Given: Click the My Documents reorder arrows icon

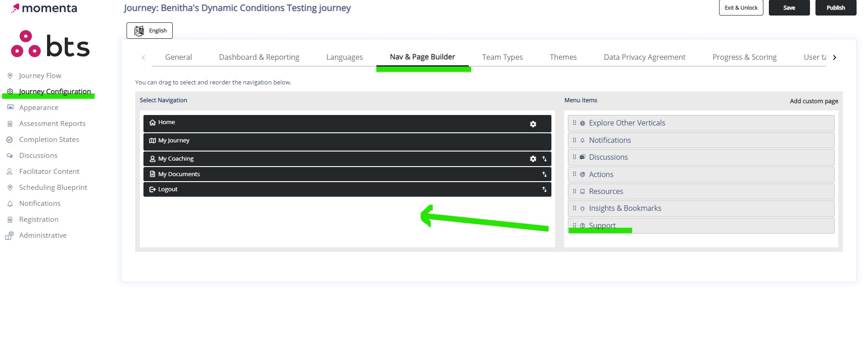Looking at the screenshot, I should (x=545, y=174).
